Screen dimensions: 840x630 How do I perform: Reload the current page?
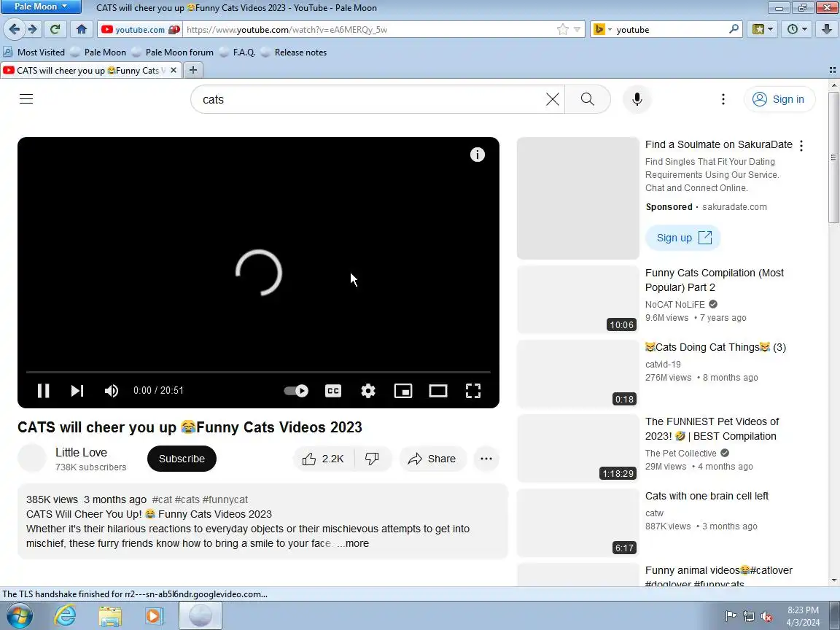[x=55, y=29]
